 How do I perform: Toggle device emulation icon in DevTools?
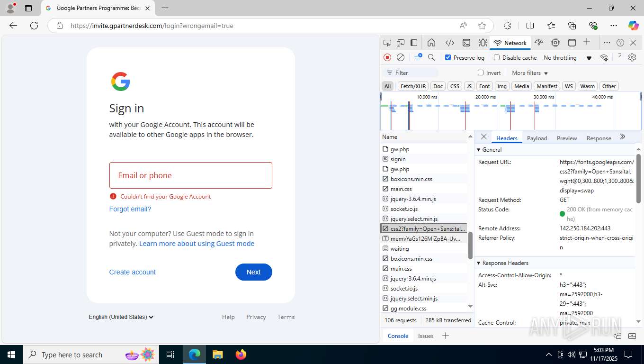401,43
